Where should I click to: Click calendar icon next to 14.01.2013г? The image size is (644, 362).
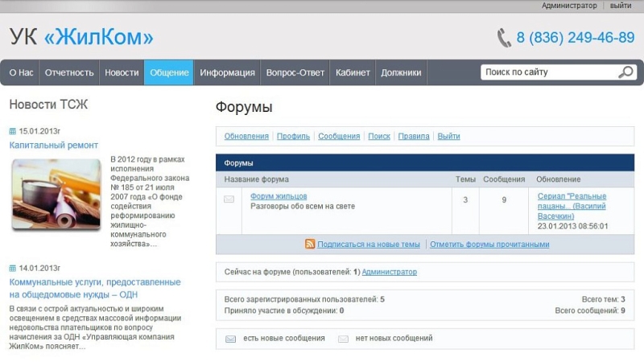(x=13, y=268)
